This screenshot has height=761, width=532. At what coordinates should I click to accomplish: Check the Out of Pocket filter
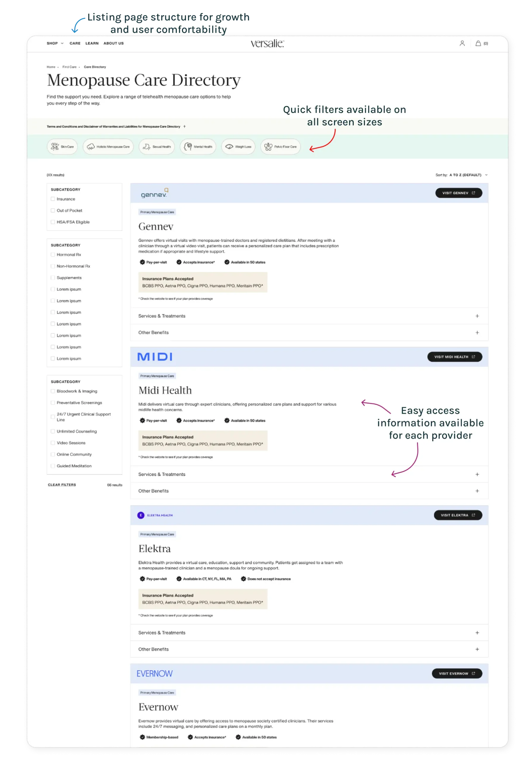click(53, 210)
